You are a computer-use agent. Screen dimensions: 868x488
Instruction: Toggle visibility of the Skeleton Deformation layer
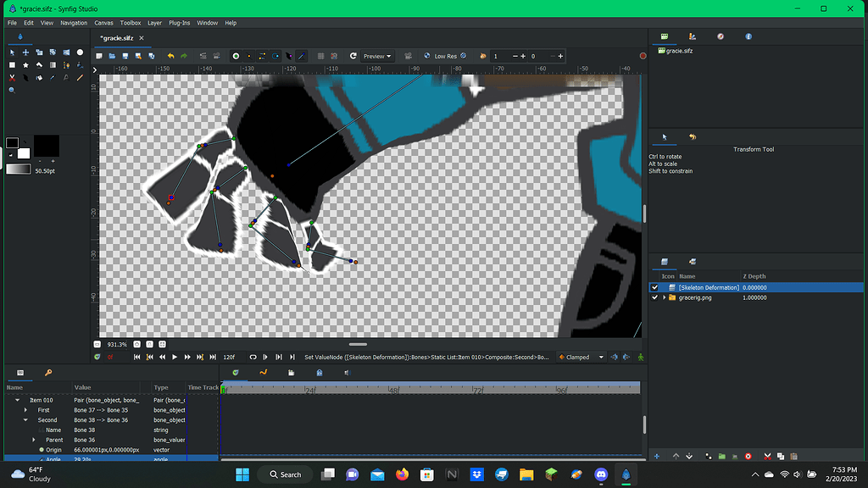coord(654,287)
